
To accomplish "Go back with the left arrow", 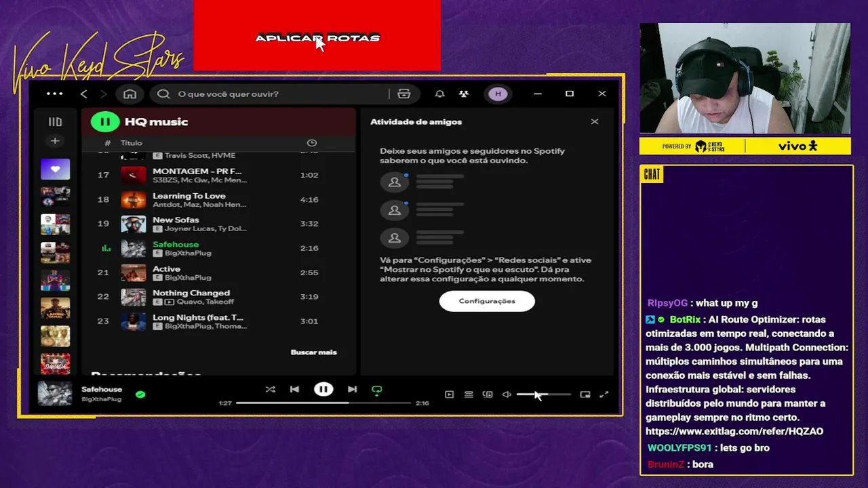I will pyautogui.click(x=84, y=94).
